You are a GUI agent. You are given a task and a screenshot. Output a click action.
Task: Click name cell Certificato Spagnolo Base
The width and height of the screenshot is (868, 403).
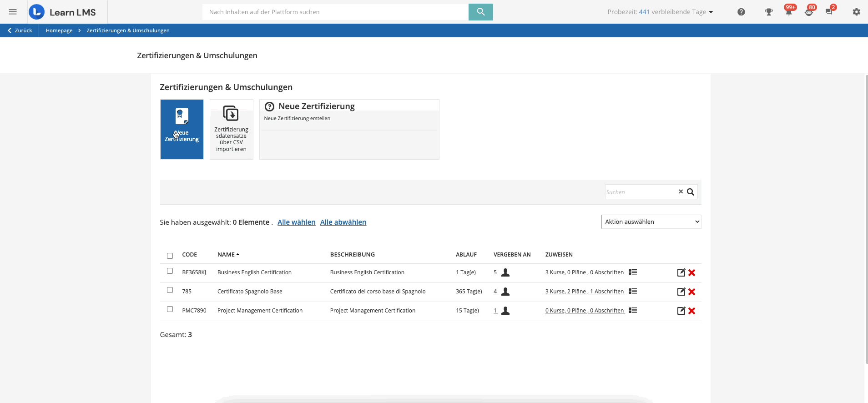pos(250,292)
